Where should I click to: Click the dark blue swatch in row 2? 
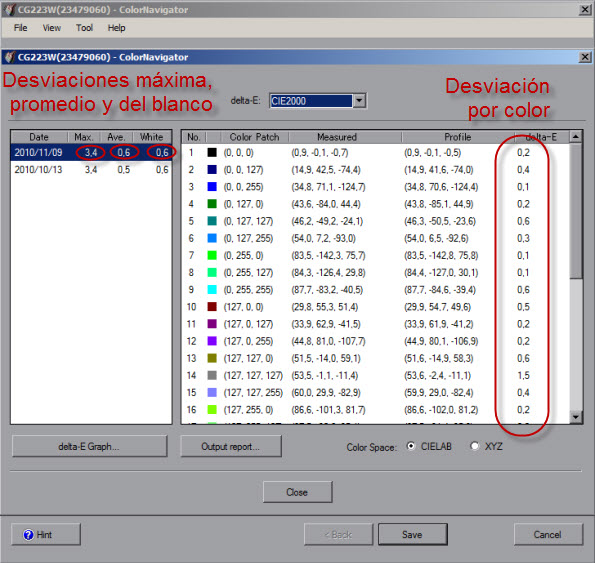pos(212,170)
